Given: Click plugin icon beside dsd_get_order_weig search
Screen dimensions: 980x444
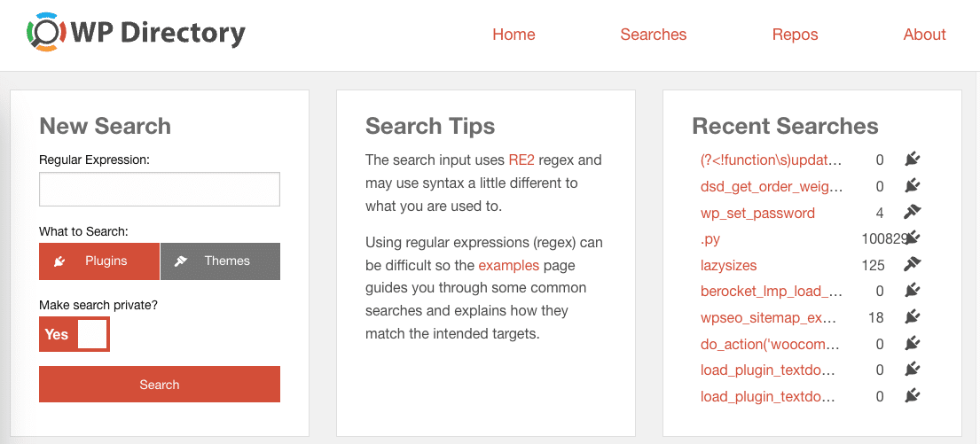Looking at the screenshot, I should pos(913,185).
